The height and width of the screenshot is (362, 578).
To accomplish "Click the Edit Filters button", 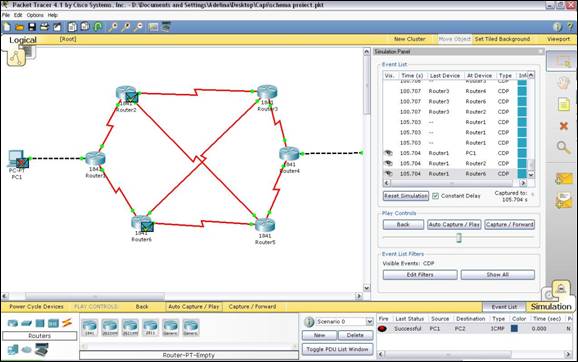I will (420, 275).
